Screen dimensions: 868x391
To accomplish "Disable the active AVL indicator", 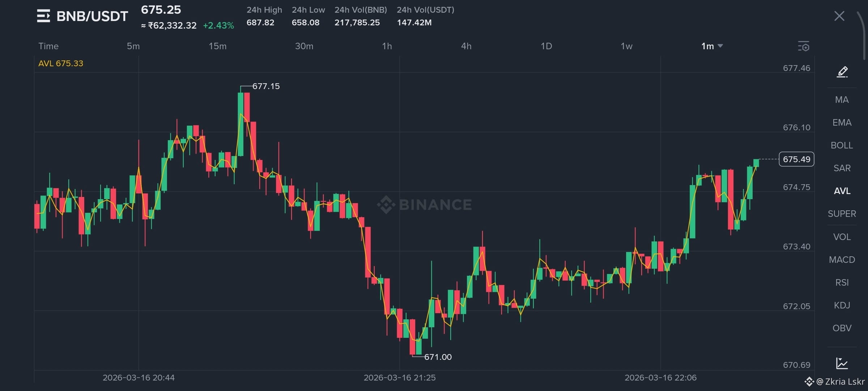I will [x=842, y=191].
